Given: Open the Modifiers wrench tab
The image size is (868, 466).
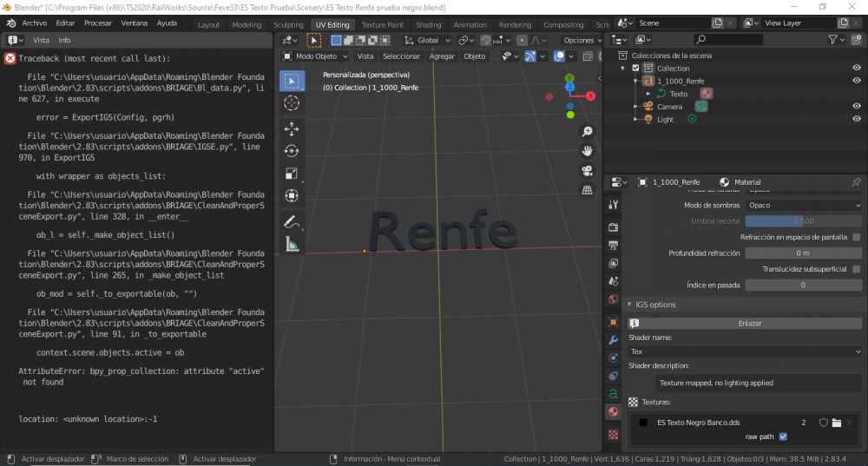Looking at the screenshot, I should pyautogui.click(x=614, y=340).
